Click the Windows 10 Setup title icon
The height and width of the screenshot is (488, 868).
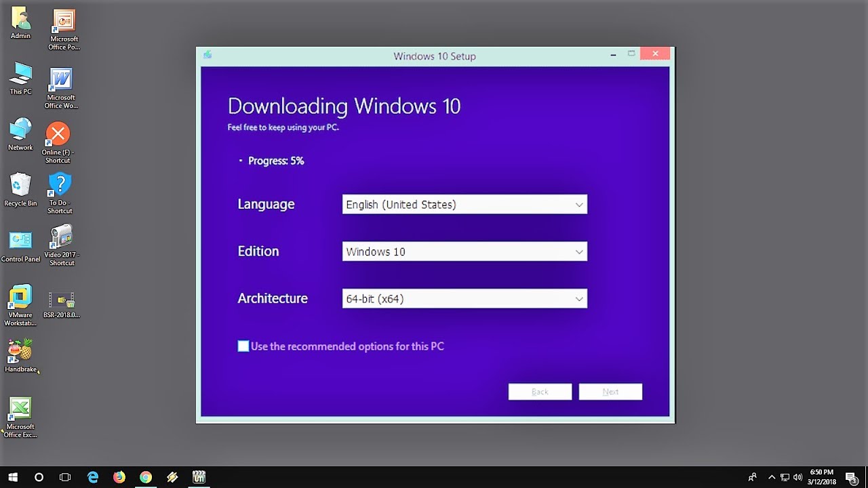click(208, 55)
